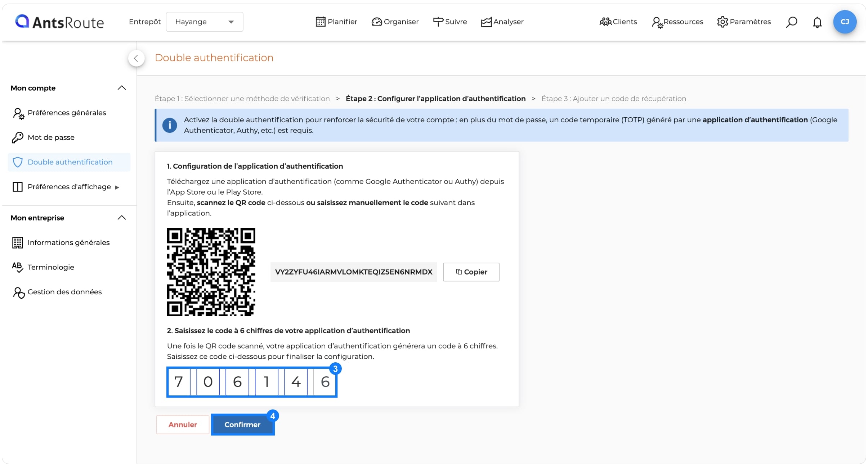Click the Confirmer button
This screenshot has width=868, height=467.
click(242, 425)
